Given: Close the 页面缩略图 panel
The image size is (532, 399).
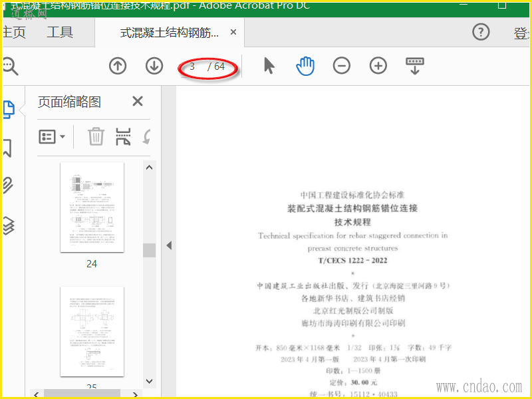Looking at the screenshot, I should (138, 101).
